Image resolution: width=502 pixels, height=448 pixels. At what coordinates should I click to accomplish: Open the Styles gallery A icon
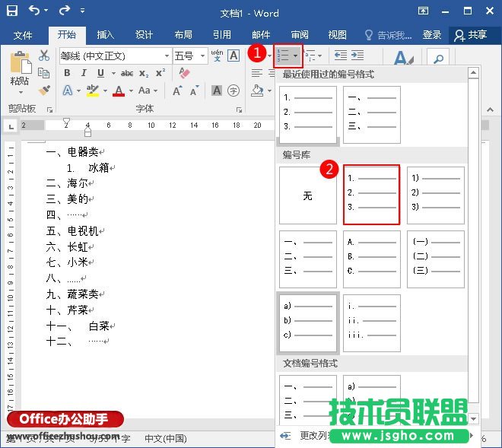(x=403, y=58)
